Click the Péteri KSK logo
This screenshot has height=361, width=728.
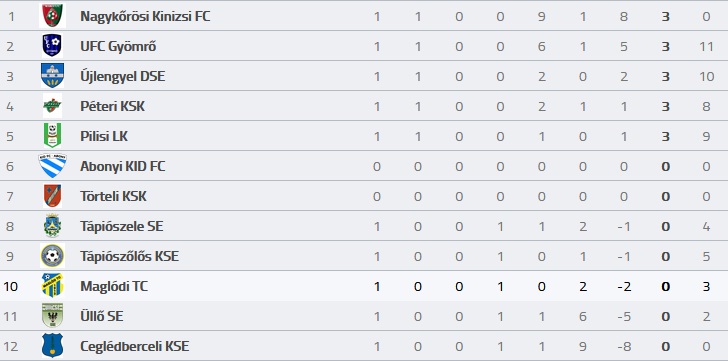[52, 106]
